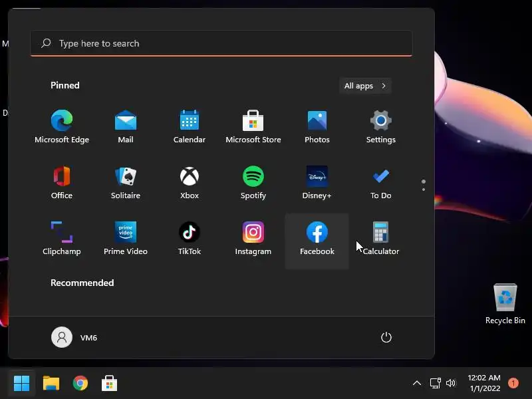Launch Clipchamp video editor
The width and height of the screenshot is (532, 399).
(62, 239)
